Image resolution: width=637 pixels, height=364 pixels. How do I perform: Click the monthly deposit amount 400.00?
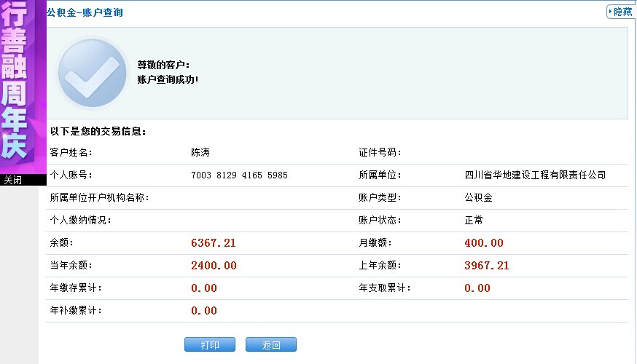pos(484,243)
